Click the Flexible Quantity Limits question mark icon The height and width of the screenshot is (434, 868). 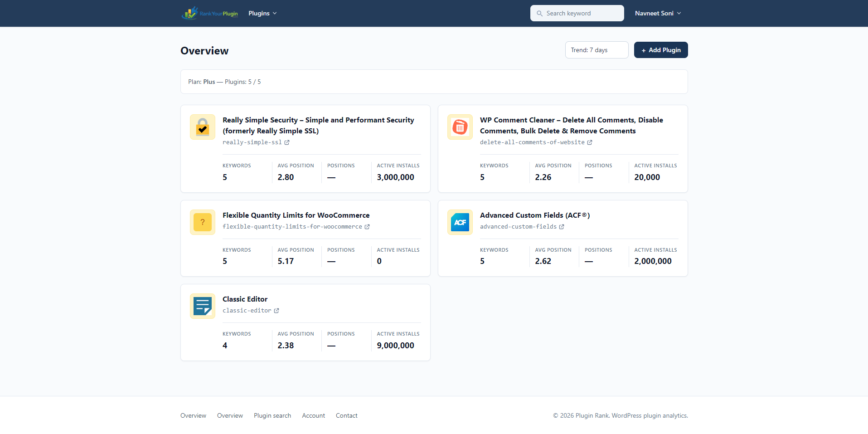[x=202, y=222]
